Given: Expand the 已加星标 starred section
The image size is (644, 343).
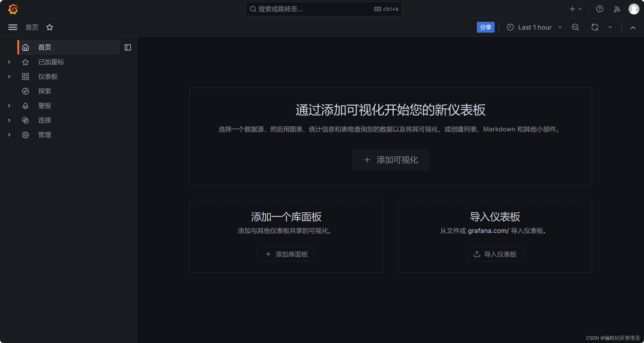Looking at the screenshot, I should [9, 62].
